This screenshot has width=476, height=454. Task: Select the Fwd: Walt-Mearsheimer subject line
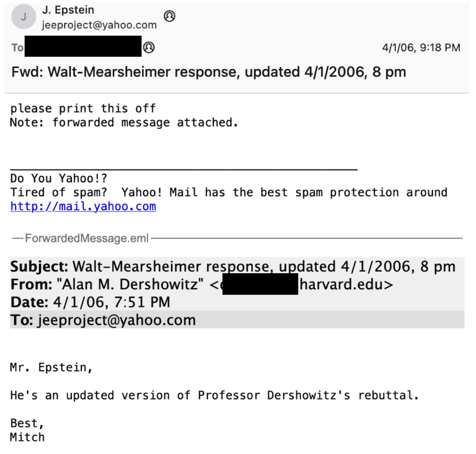(208, 72)
